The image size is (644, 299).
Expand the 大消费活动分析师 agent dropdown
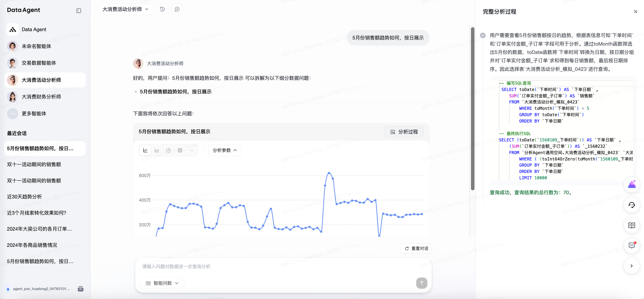click(126, 9)
